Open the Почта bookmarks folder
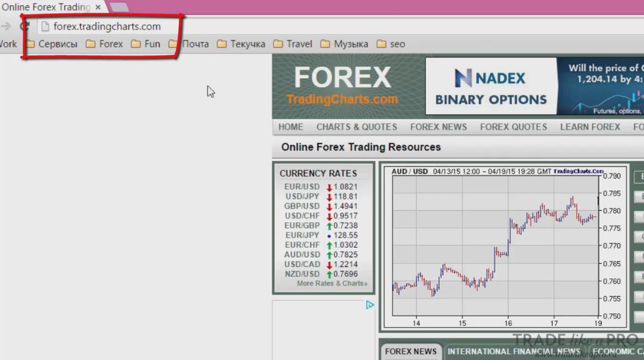The width and height of the screenshot is (644, 360). 189,44
